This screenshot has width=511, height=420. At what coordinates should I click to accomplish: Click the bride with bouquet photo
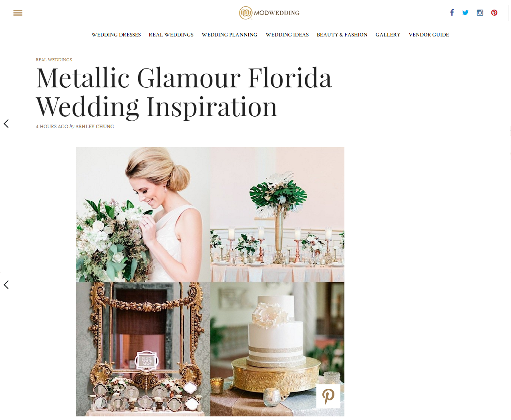143,214
